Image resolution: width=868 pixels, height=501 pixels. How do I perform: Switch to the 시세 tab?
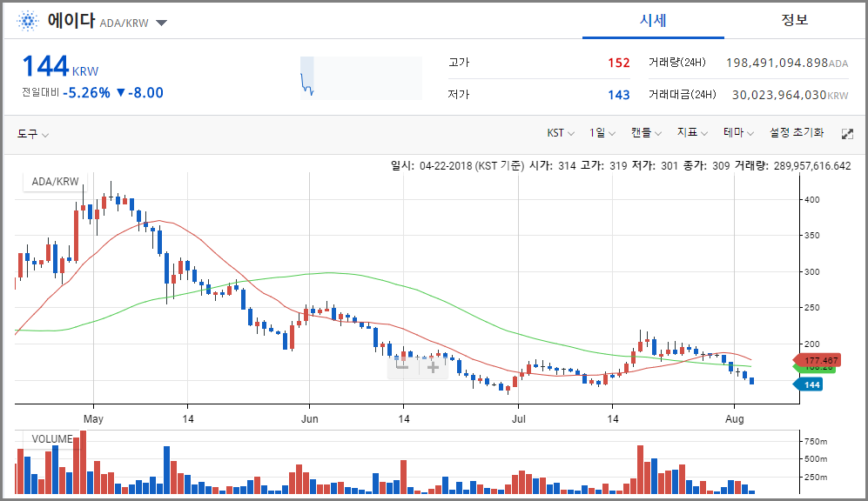tap(653, 20)
